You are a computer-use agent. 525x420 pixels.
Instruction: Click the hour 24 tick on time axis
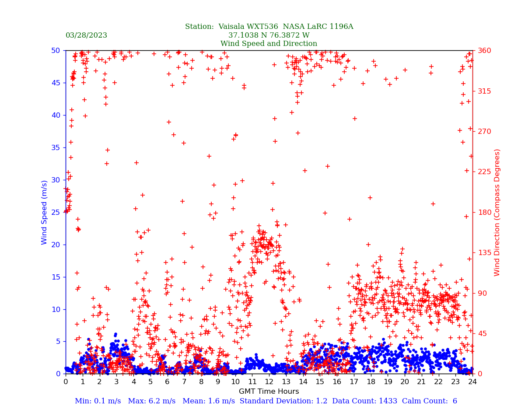point(472,382)
